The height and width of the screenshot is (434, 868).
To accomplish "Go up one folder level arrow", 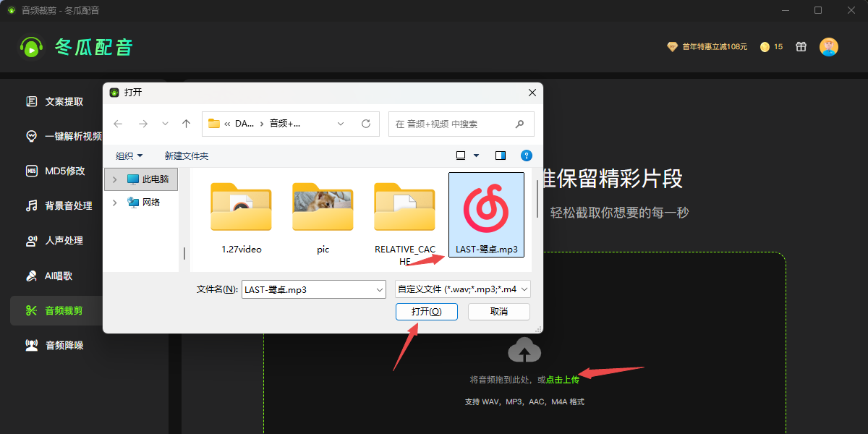I will [x=186, y=124].
